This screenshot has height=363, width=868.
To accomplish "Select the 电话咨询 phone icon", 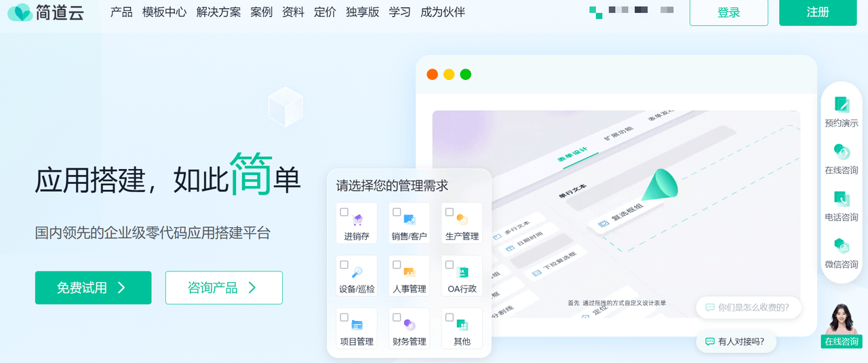I will (x=842, y=198).
